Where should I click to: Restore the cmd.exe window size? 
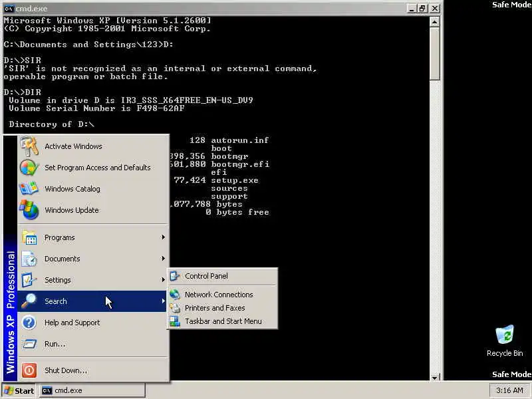click(x=422, y=9)
